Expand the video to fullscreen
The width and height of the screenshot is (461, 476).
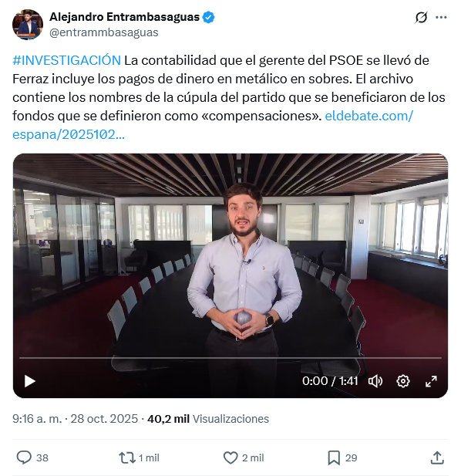431,381
